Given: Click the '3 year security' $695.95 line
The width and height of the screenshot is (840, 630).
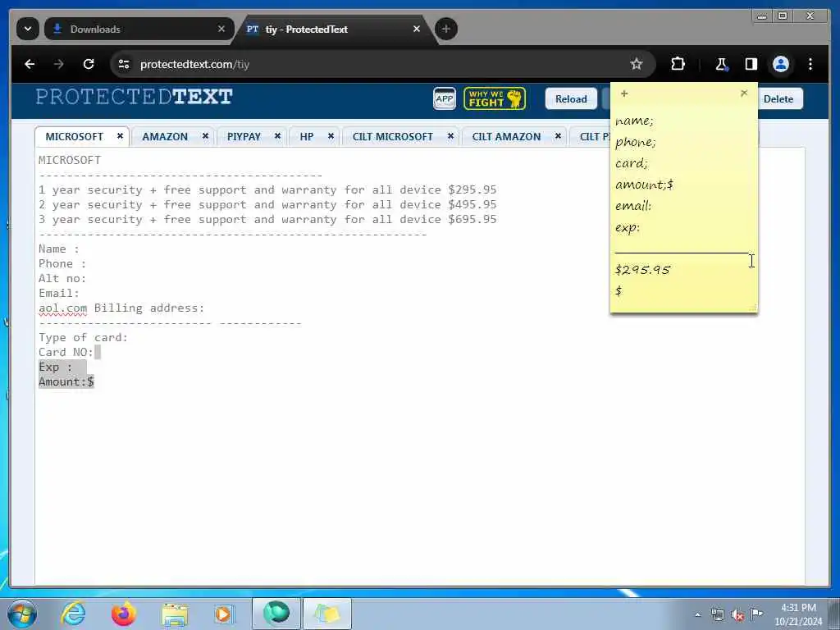Looking at the screenshot, I should (267, 219).
